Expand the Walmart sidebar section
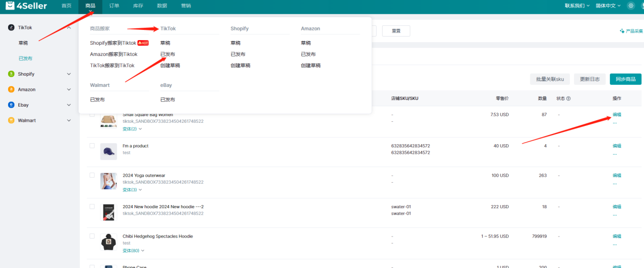The image size is (644, 268). click(x=69, y=120)
